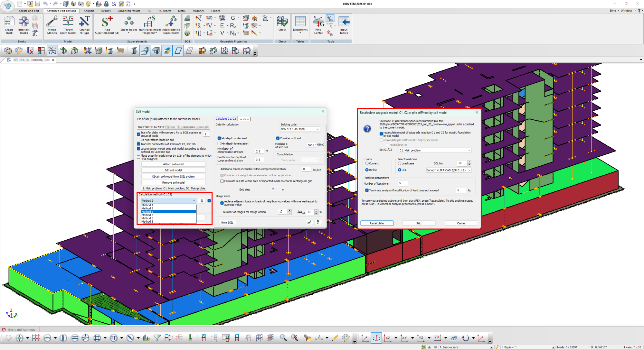Click the 'Attach soil model' button
Image resolution: width=644 pixels, height=350 pixels.
[173, 164]
